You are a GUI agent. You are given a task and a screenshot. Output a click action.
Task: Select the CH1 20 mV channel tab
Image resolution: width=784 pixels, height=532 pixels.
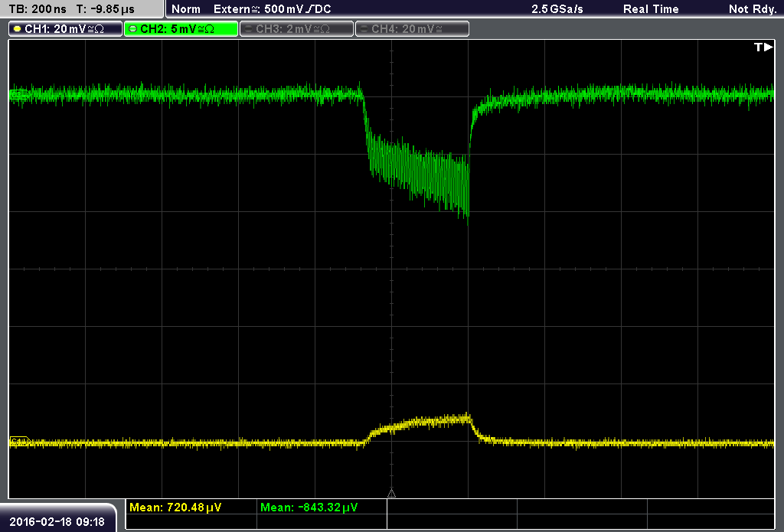(x=66, y=29)
